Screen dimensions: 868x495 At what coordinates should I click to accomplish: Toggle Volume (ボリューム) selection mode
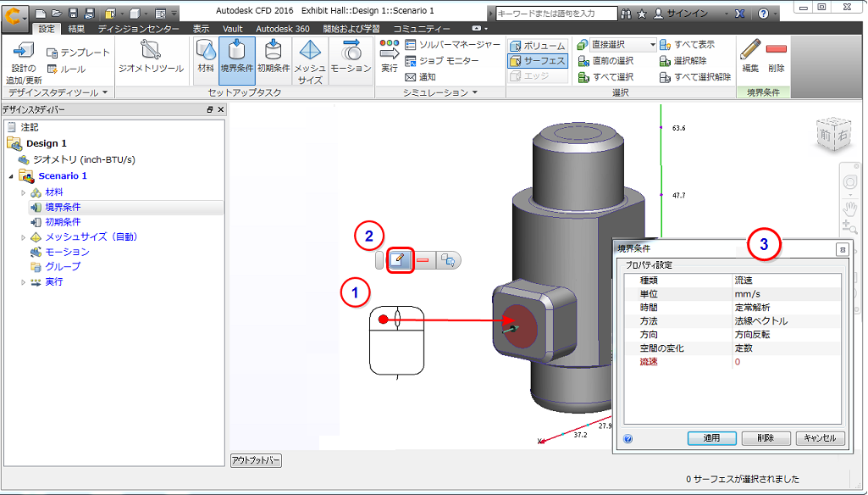[x=538, y=45]
